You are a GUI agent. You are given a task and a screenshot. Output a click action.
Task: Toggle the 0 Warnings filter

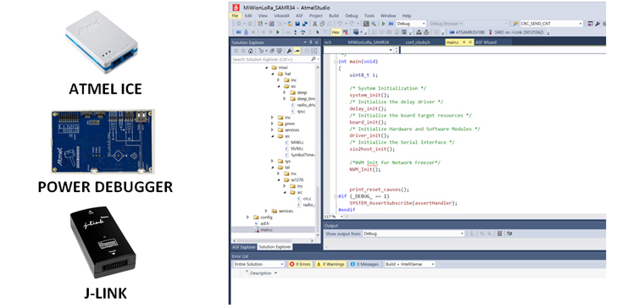tap(330, 264)
